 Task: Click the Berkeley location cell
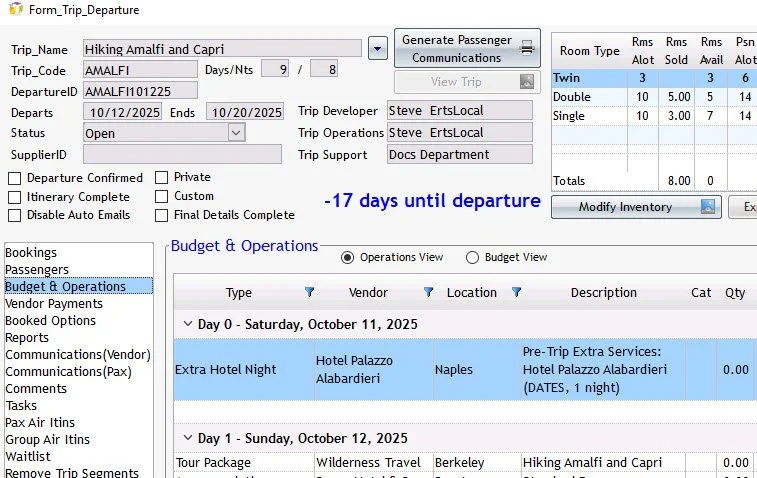click(x=477, y=463)
